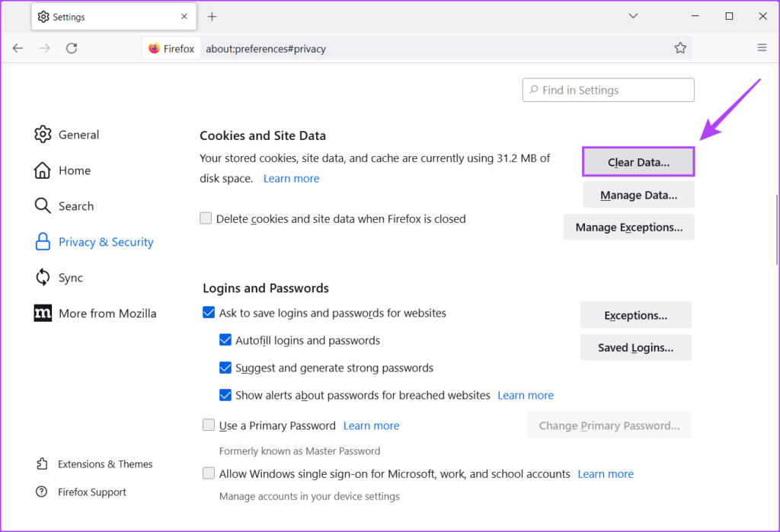This screenshot has width=780, height=532.
Task: Expand the Firefox site information in address bar
Action: (x=171, y=47)
